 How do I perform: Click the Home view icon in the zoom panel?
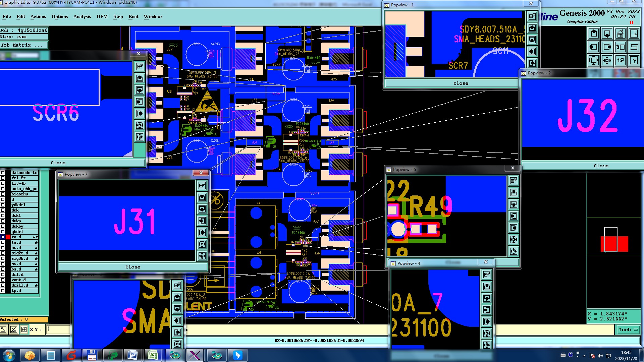click(x=620, y=34)
